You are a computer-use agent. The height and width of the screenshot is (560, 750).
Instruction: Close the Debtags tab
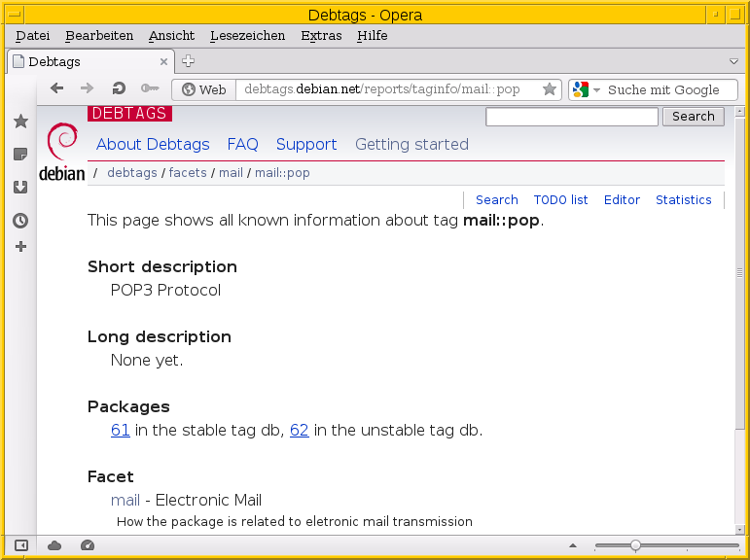163,61
